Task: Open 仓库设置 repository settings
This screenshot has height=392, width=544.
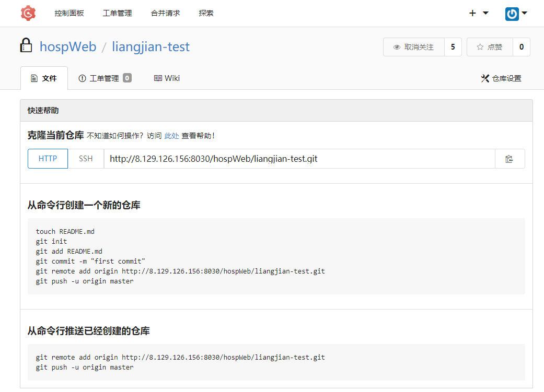Action: point(501,78)
